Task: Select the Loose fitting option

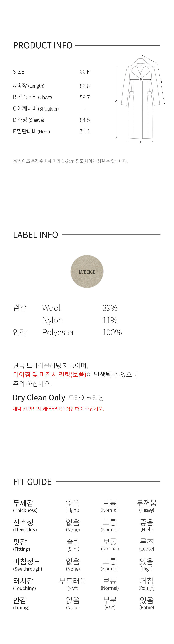Action: (x=147, y=545)
